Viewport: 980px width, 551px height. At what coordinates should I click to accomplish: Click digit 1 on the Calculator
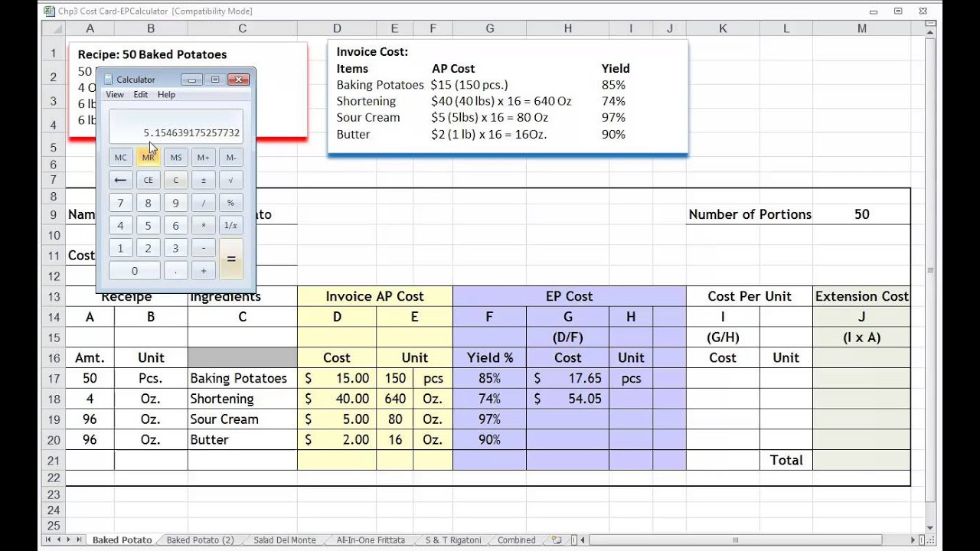120,249
